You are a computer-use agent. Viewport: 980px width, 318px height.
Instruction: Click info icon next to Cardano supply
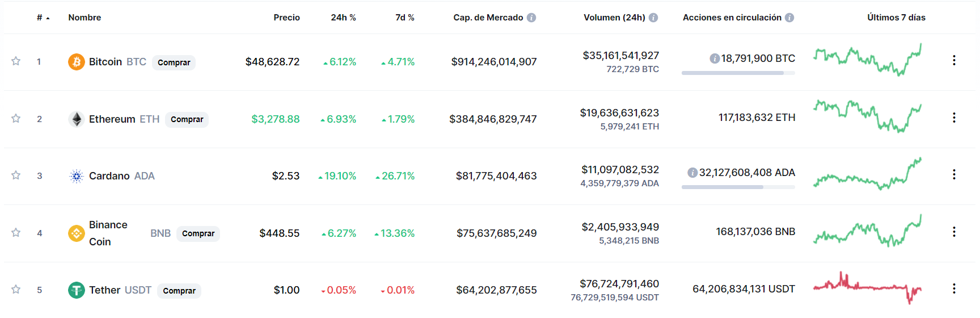(x=692, y=173)
